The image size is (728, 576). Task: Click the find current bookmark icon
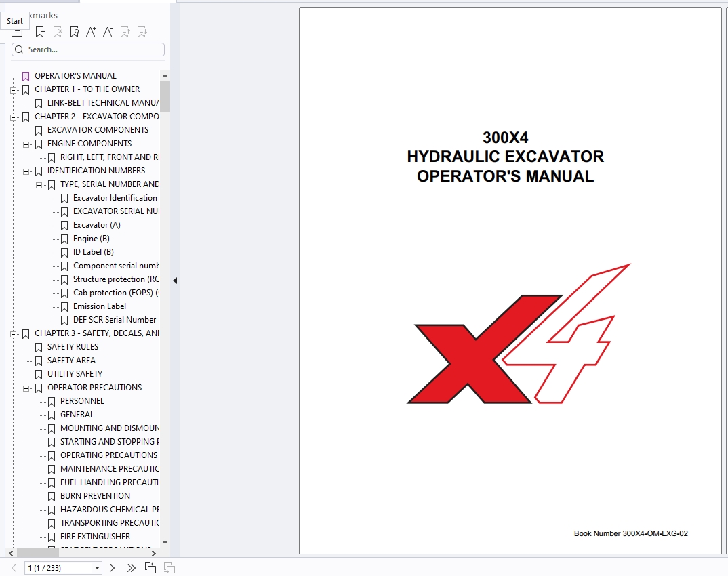[75, 32]
